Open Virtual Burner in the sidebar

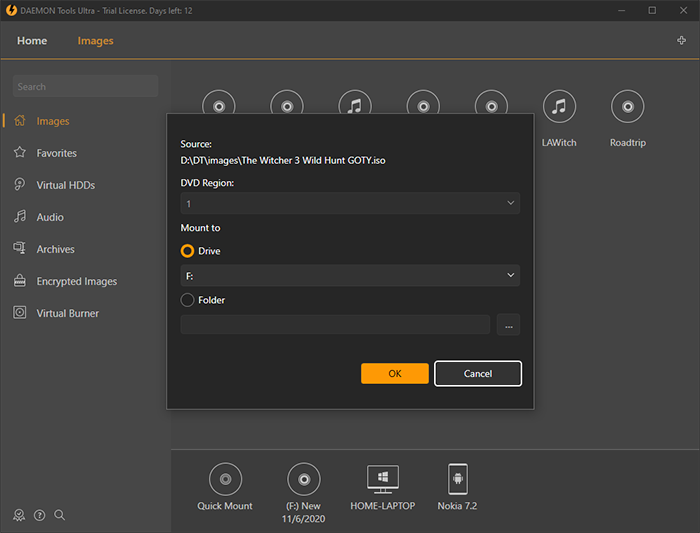[x=67, y=313]
